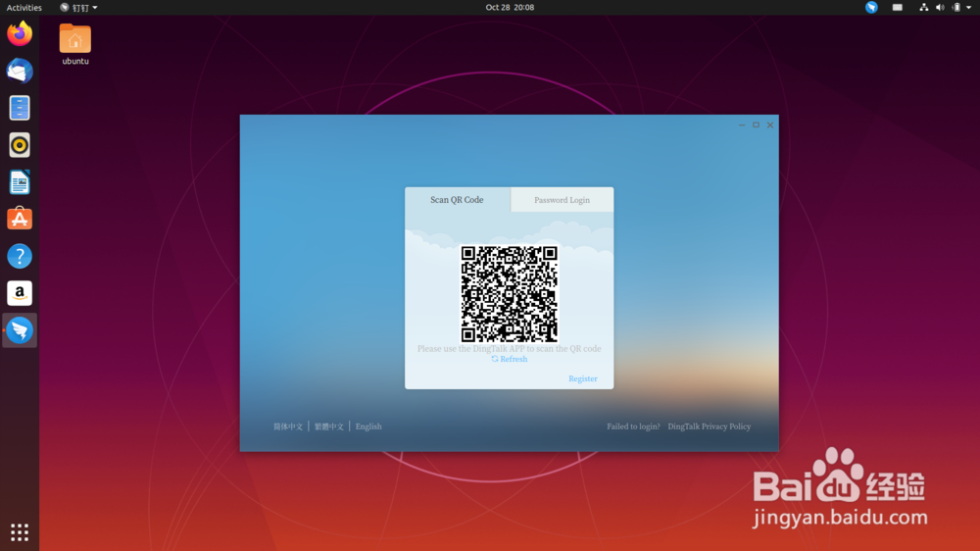Viewport: 980px width, 551px height.
Task: Open Firefox from the dock
Action: tap(20, 33)
